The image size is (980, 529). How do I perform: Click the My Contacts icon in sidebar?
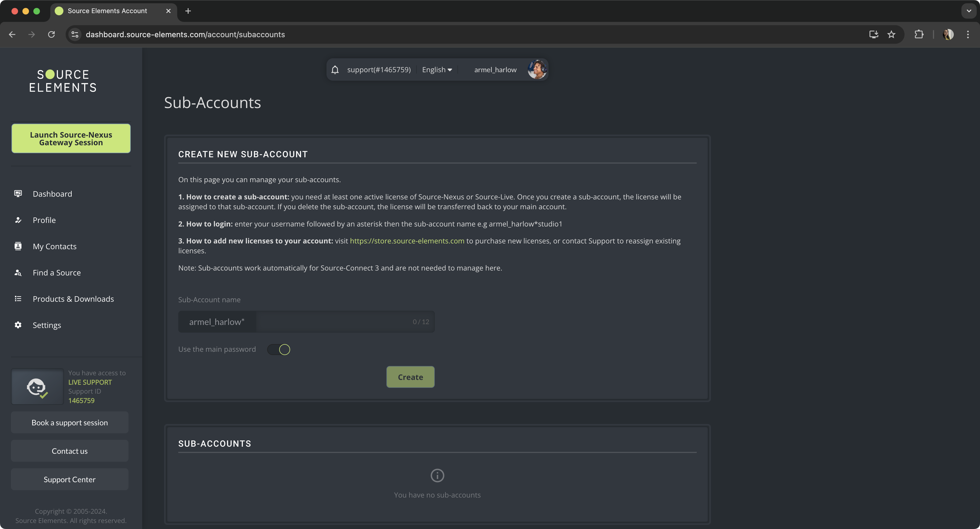pyautogui.click(x=18, y=246)
